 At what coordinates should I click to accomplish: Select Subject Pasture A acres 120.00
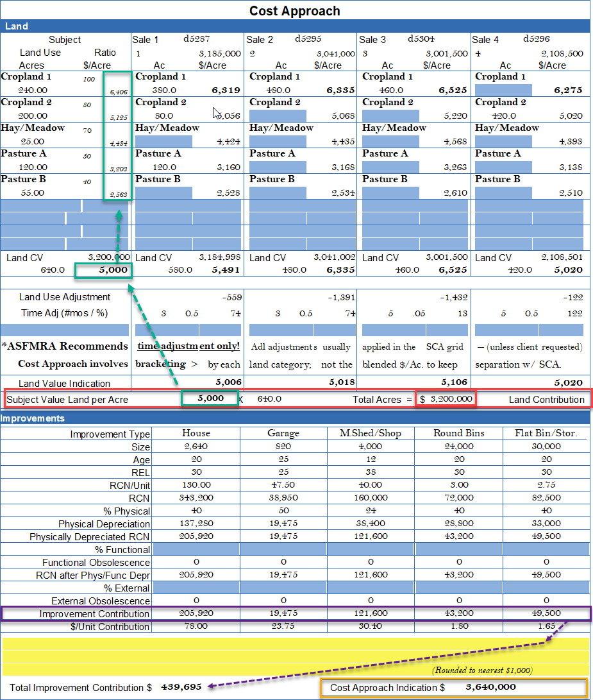click(x=33, y=167)
